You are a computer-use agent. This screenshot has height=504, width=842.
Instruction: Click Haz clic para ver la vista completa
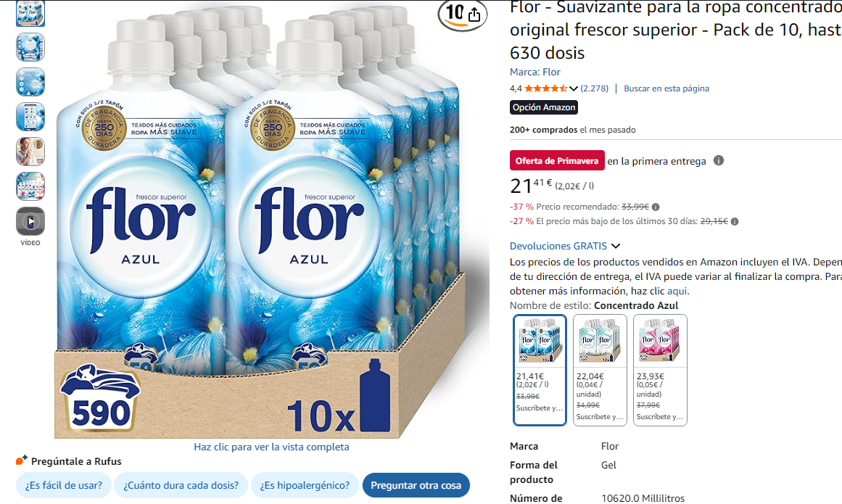[x=271, y=447]
